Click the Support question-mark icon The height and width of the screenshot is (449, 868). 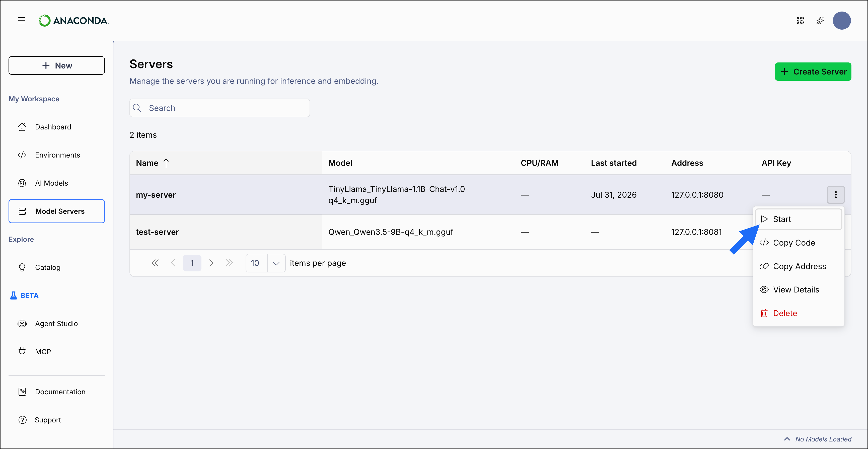23,420
